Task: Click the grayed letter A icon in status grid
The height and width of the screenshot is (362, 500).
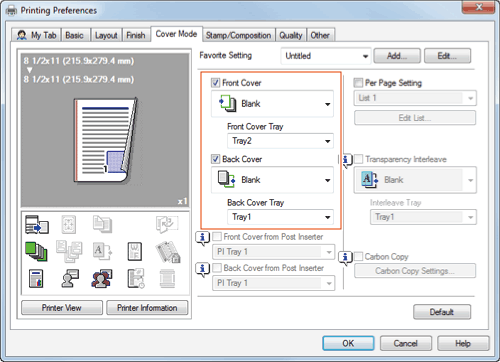Action: click(x=102, y=251)
